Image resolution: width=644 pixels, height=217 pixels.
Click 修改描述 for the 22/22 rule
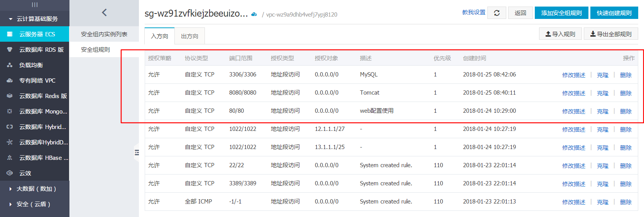tap(574, 166)
